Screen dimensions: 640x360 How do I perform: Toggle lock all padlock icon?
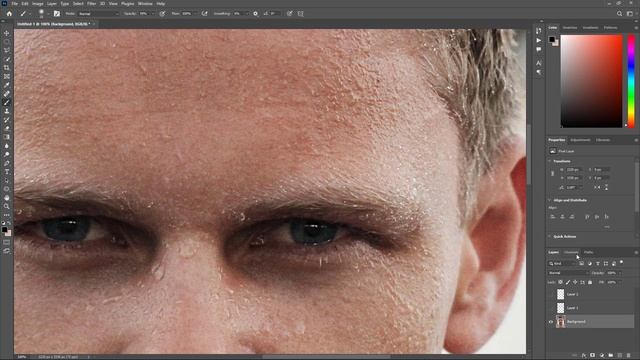coord(590,282)
